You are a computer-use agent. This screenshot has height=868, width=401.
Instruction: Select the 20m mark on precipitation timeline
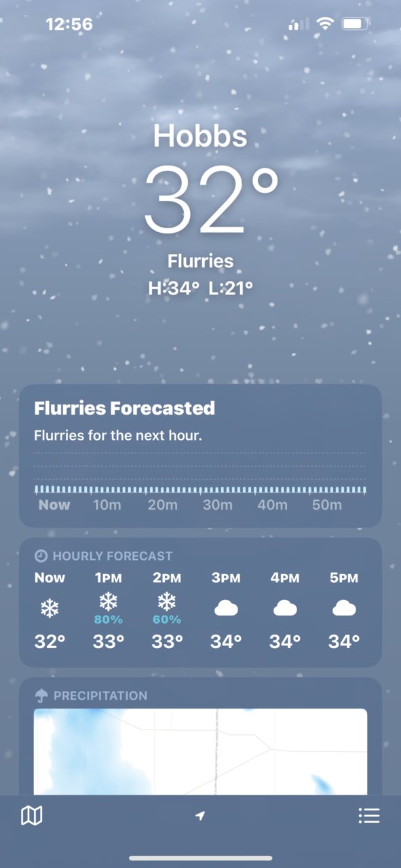(163, 505)
